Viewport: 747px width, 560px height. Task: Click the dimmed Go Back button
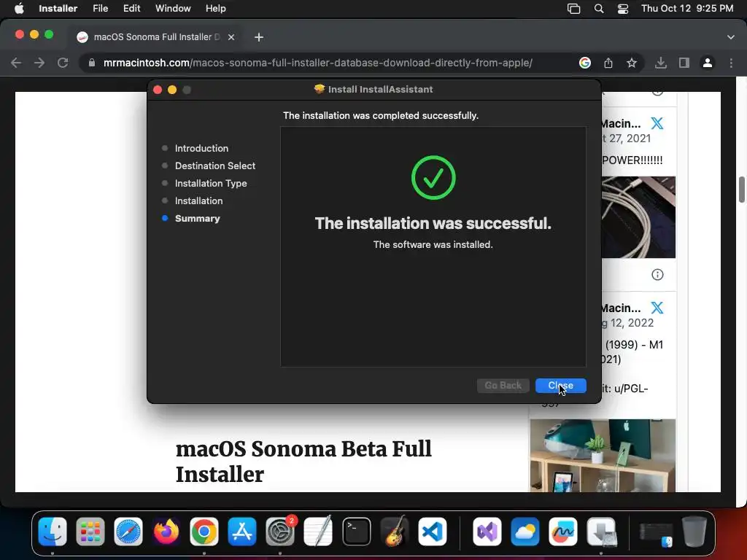coord(503,385)
